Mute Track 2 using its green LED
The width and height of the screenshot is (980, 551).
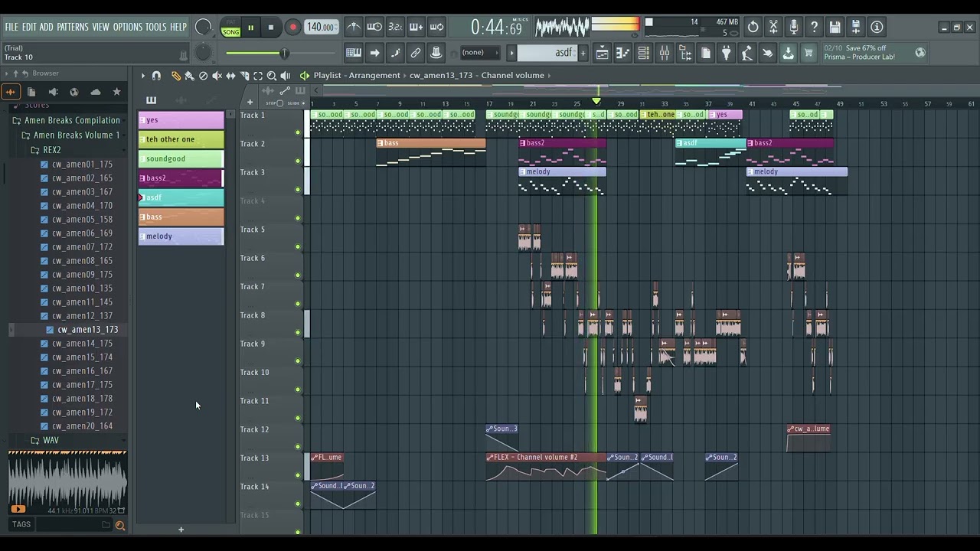click(298, 161)
